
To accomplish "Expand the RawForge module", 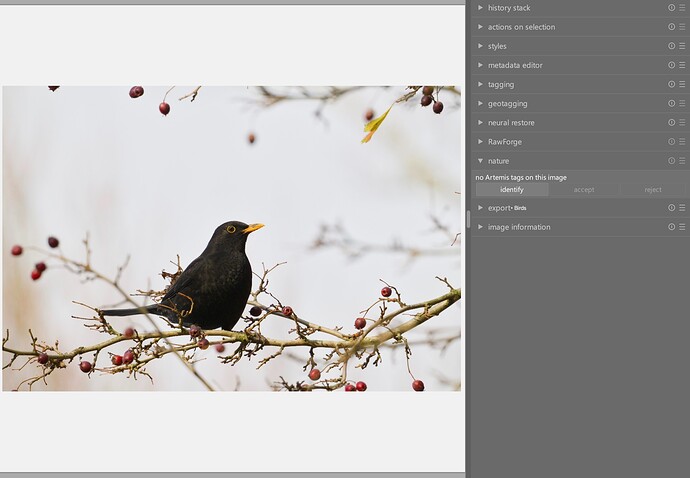I will click(480, 142).
